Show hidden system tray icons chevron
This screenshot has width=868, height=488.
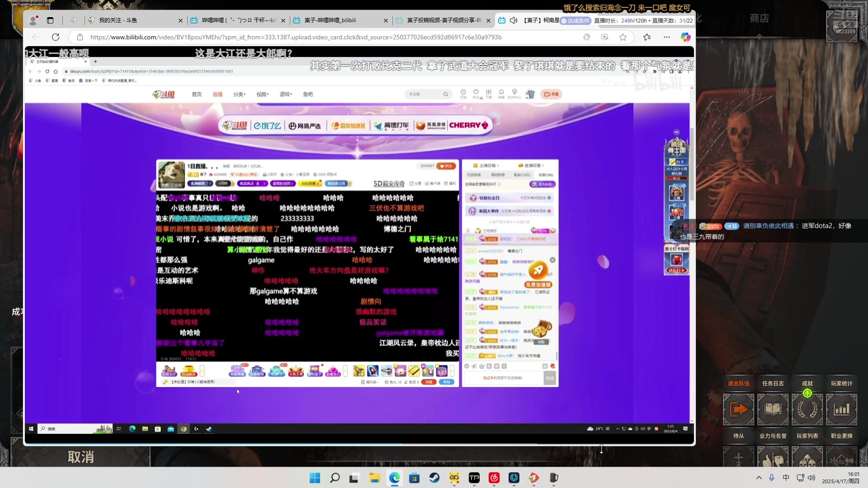[759, 478]
